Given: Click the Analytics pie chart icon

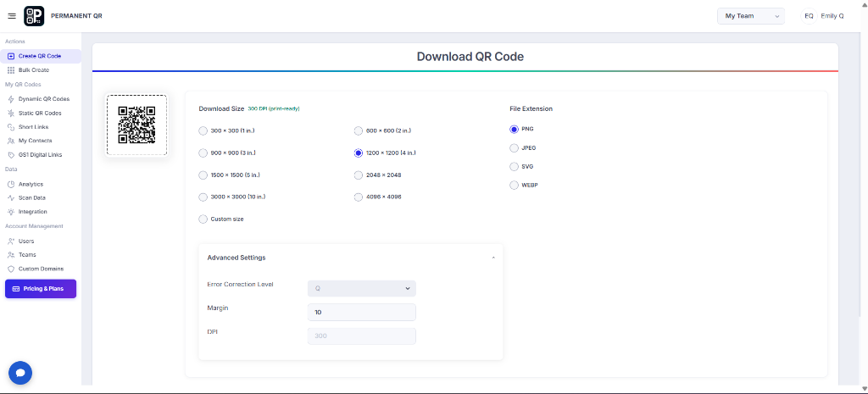Looking at the screenshot, I should (x=11, y=184).
